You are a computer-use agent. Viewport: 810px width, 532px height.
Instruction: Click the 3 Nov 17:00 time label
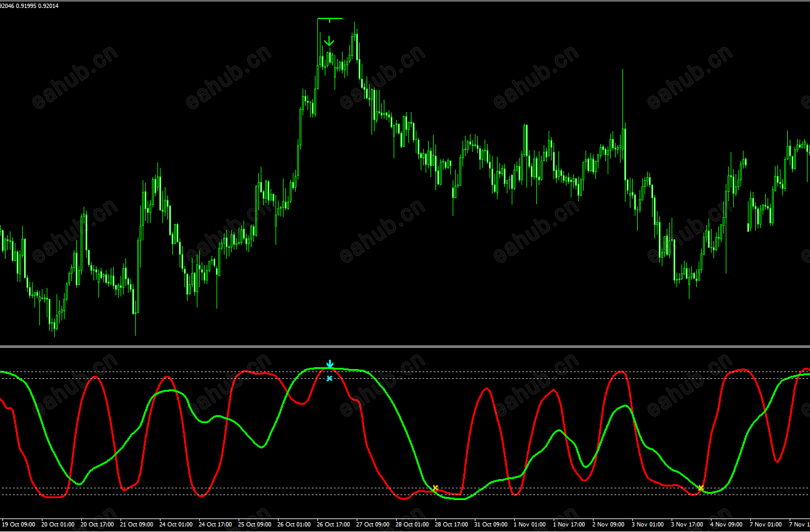687,525
